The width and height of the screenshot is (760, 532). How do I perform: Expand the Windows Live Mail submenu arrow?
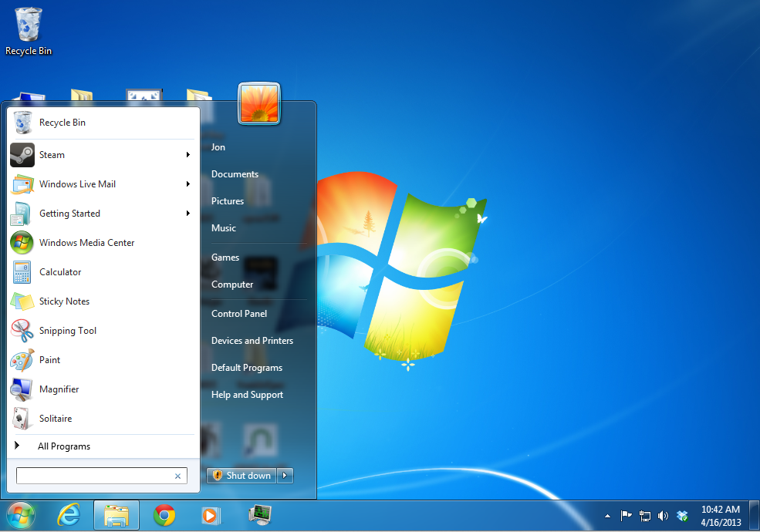[187, 184]
